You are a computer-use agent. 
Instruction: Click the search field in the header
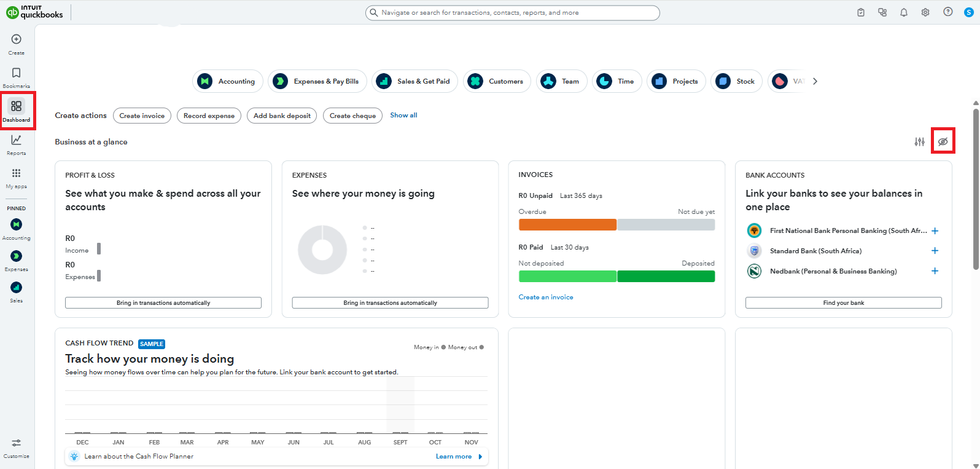[x=513, y=12]
